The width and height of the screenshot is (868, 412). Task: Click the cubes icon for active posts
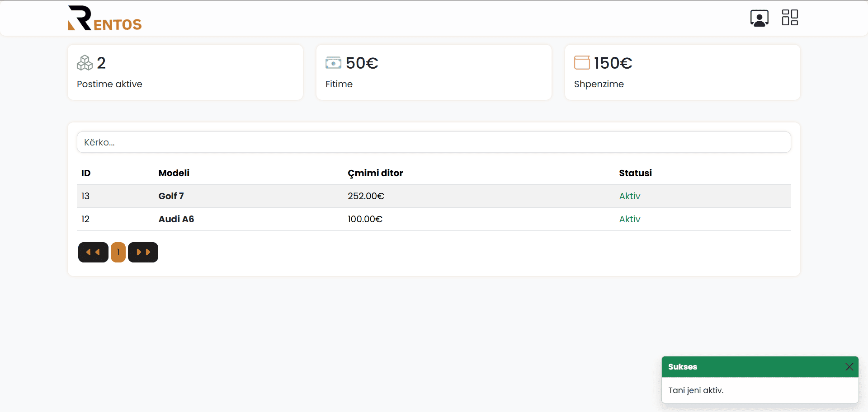click(85, 63)
